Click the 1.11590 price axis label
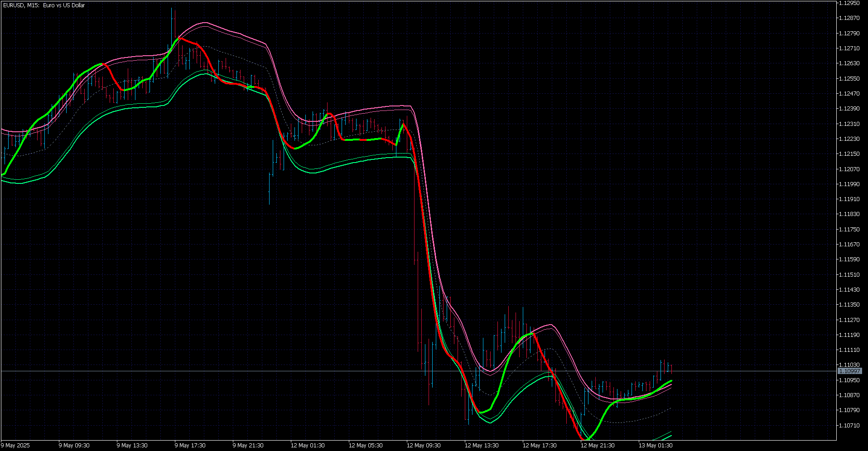 849,259
